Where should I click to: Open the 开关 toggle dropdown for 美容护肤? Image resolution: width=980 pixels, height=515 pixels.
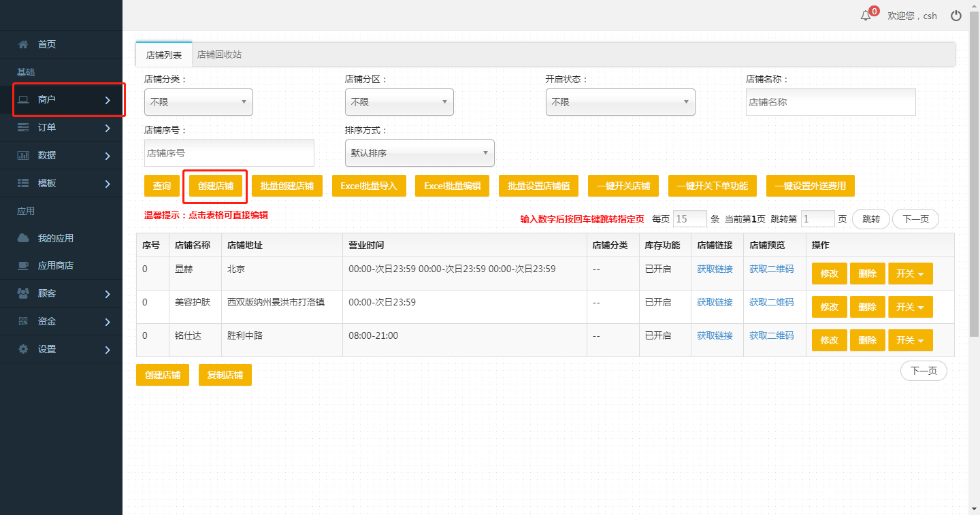pos(910,307)
